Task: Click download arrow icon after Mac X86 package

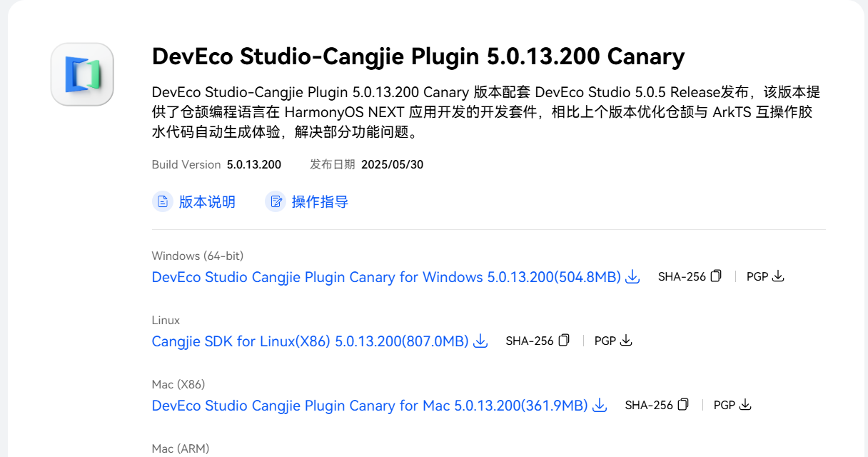Action: click(x=600, y=406)
